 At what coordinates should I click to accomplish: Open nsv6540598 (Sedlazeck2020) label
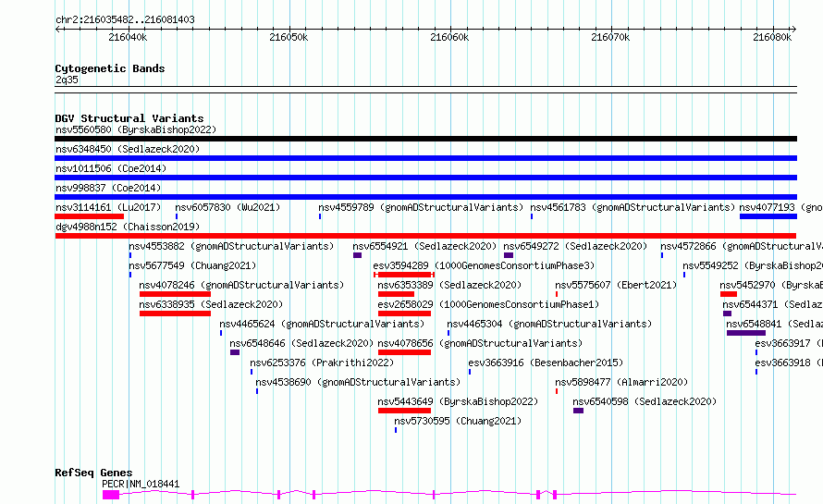(645, 401)
